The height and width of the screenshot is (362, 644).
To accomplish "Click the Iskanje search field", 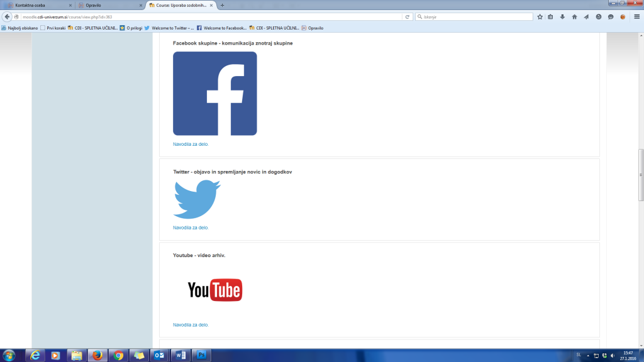I will pos(475,17).
